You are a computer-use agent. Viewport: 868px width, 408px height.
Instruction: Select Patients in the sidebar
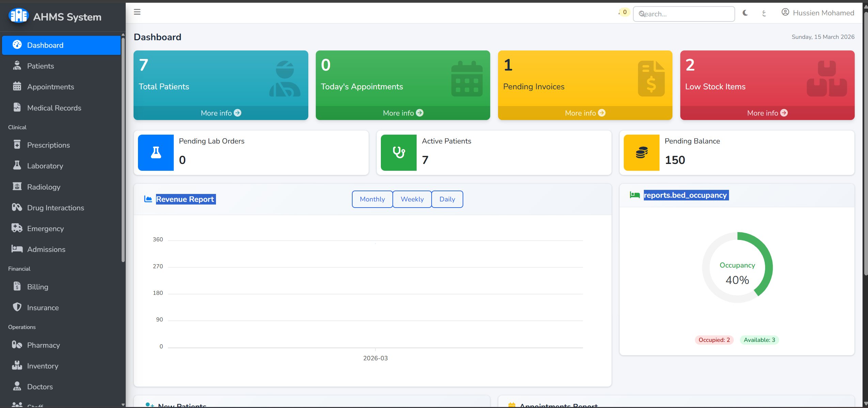point(40,66)
